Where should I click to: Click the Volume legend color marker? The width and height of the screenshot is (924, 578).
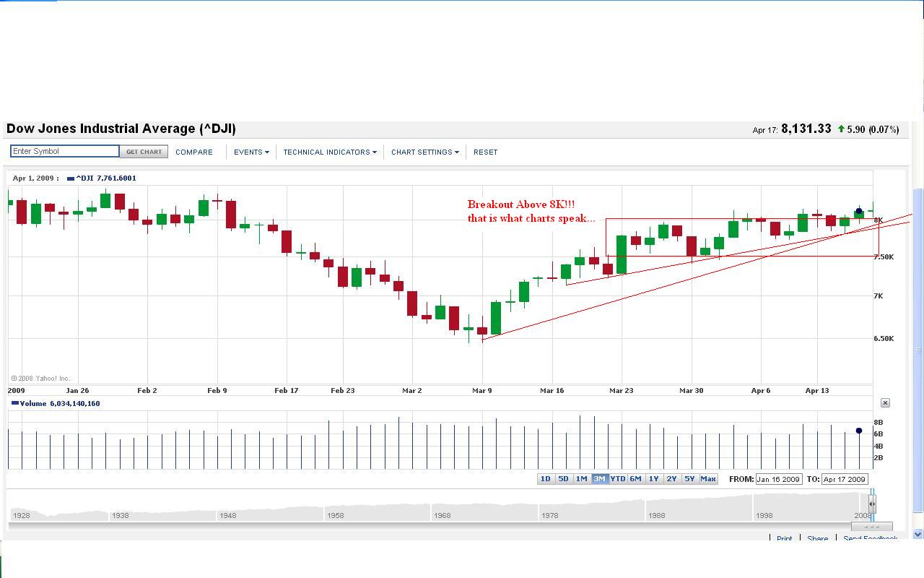(x=15, y=404)
